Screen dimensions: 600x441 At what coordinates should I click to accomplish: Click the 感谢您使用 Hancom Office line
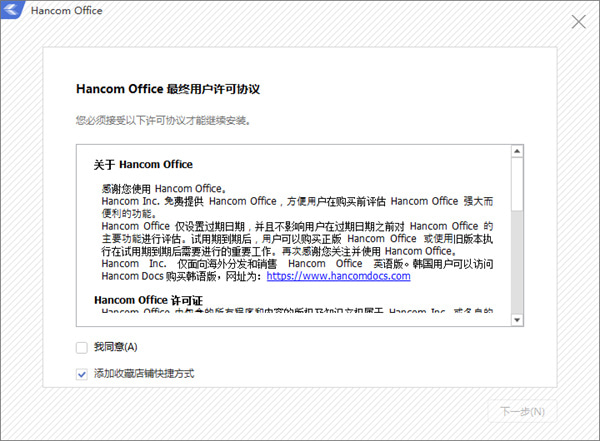(164, 189)
